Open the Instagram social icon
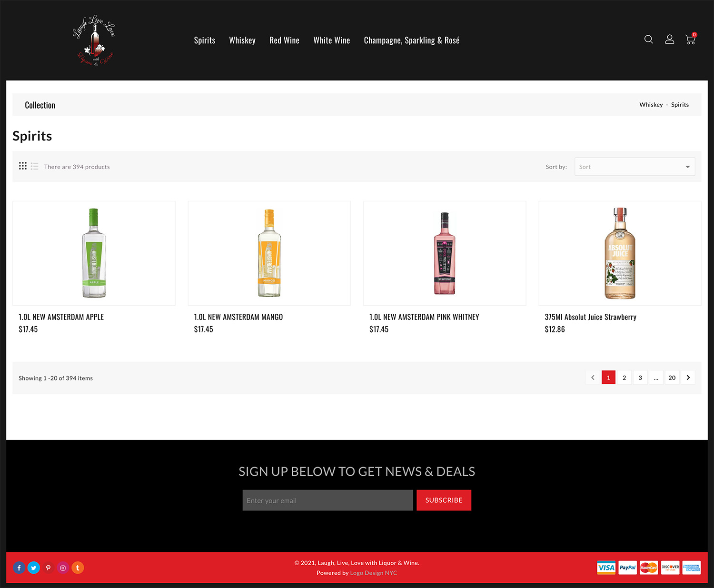Image resolution: width=714 pixels, height=588 pixels. [63, 568]
